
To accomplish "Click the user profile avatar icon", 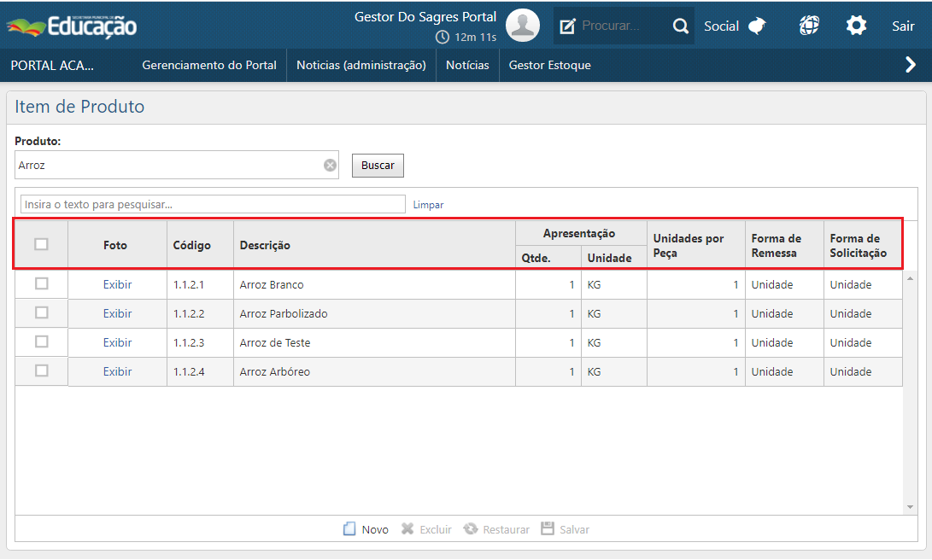I will pyautogui.click(x=522, y=26).
